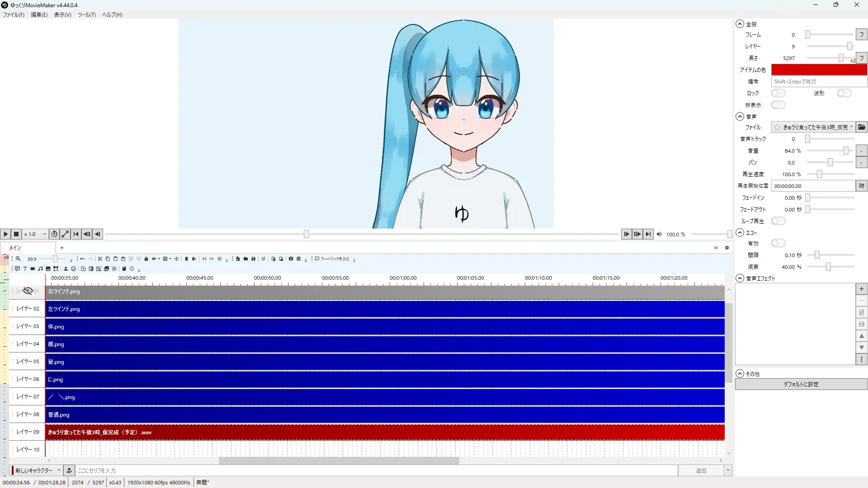Click the 追加 add button
The image size is (868, 488).
pyautogui.click(x=701, y=470)
